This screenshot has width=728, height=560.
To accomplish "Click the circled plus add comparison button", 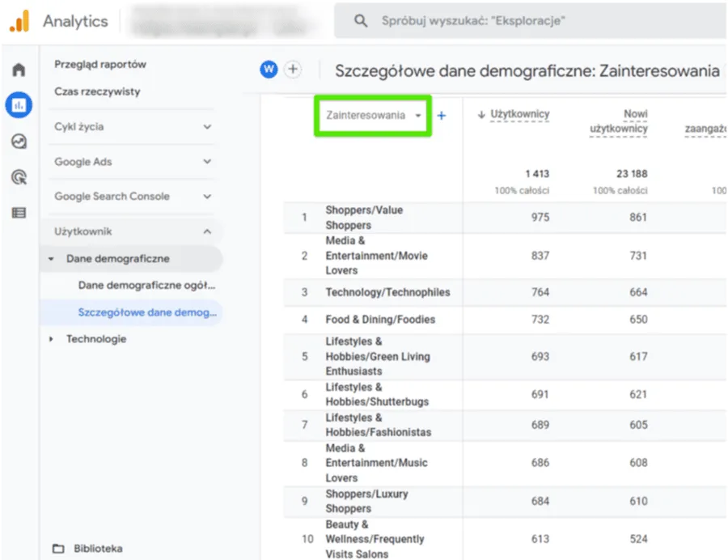I will click(x=293, y=70).
